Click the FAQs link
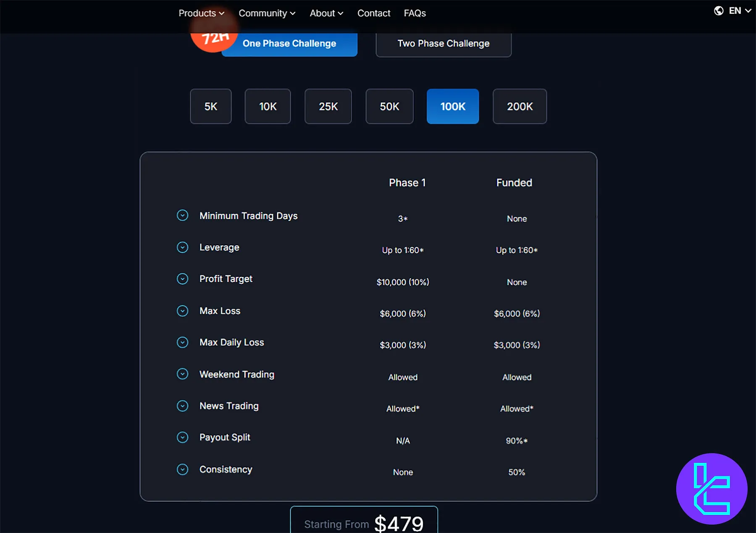The width and height of the screenshot is (756, 533). click(415, 13)
